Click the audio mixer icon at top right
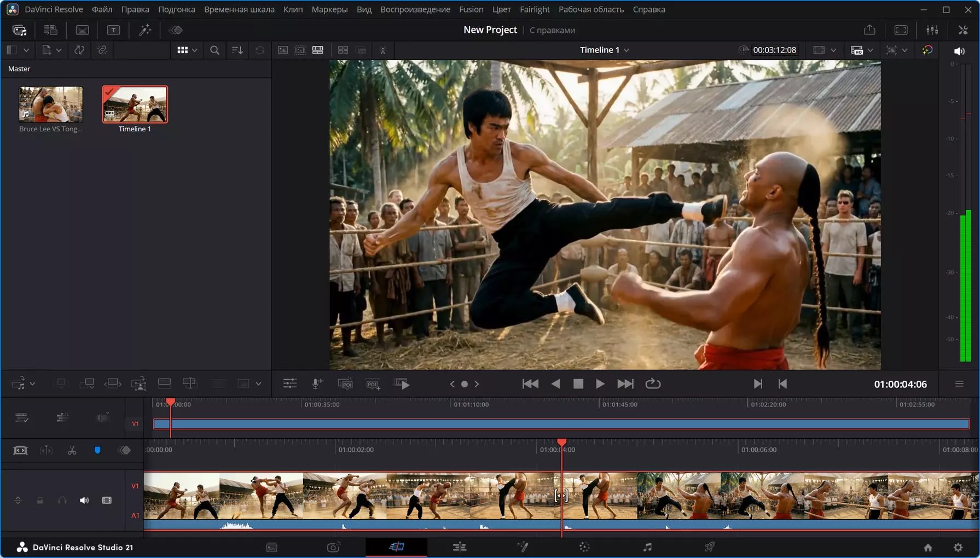Screen dimensions: 980x558 932,30
